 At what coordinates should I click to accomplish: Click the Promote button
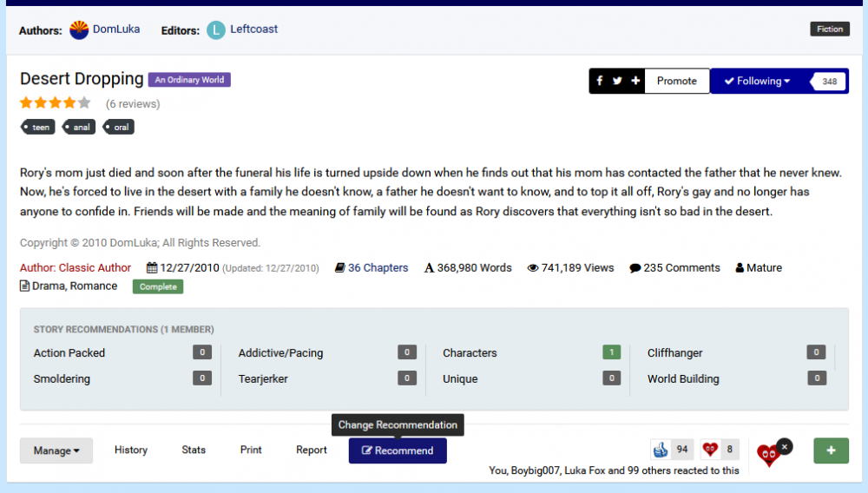click(676, 81)
